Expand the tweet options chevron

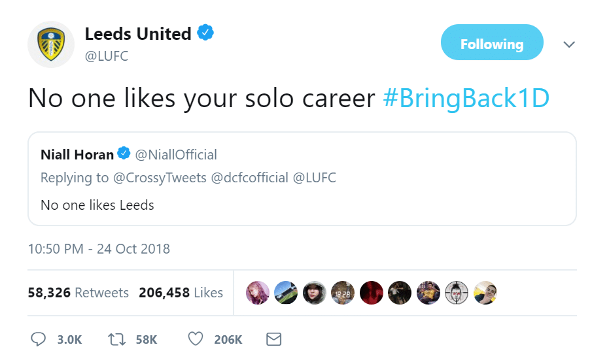569,44
